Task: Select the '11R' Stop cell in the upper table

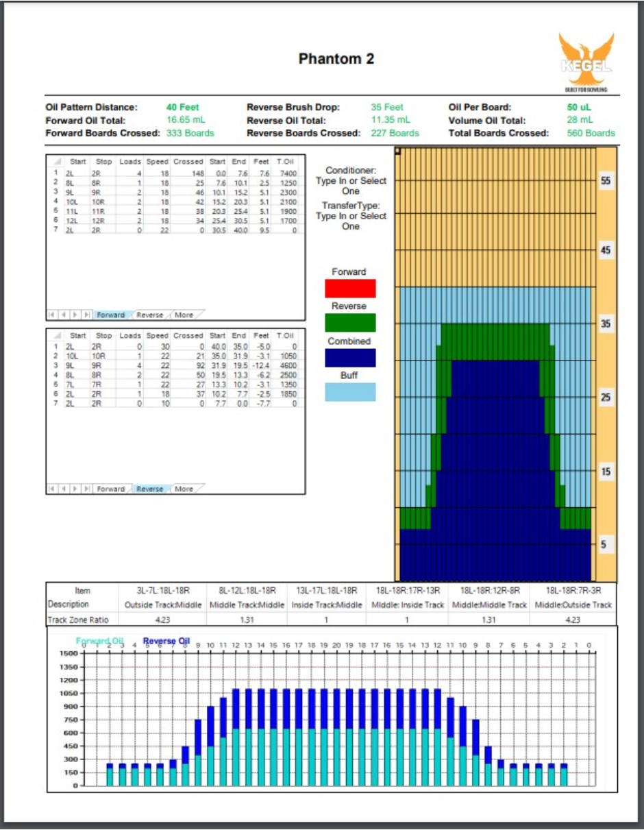Action: pos(104,212)
